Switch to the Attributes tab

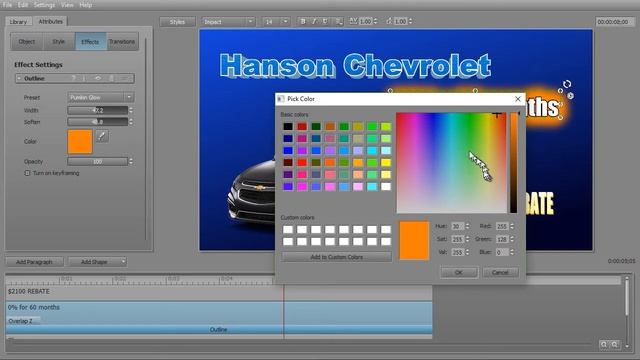click(51, 21)
